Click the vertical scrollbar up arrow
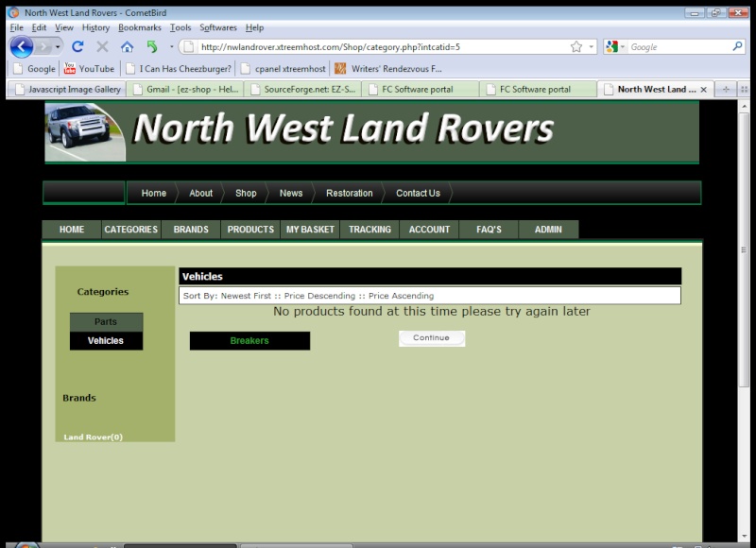Viewport: 756px width, 548px height. (744, 106)
